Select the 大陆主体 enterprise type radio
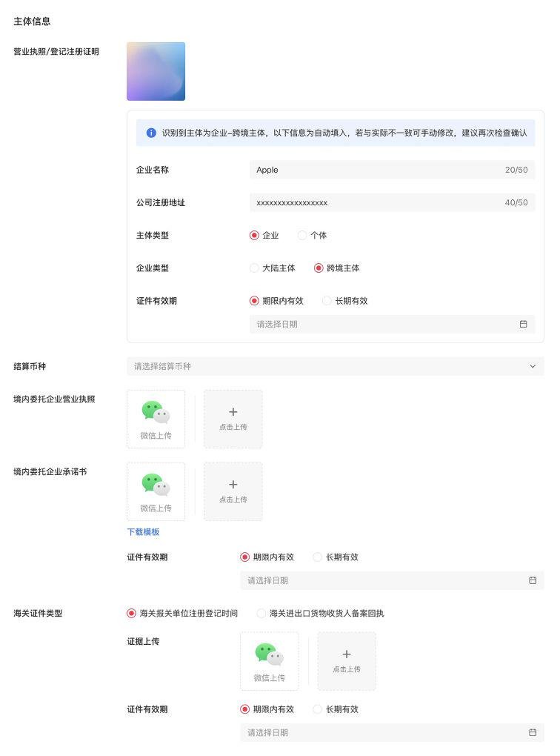Viewport: 560px width, 756px height. (x=254, y=268)
